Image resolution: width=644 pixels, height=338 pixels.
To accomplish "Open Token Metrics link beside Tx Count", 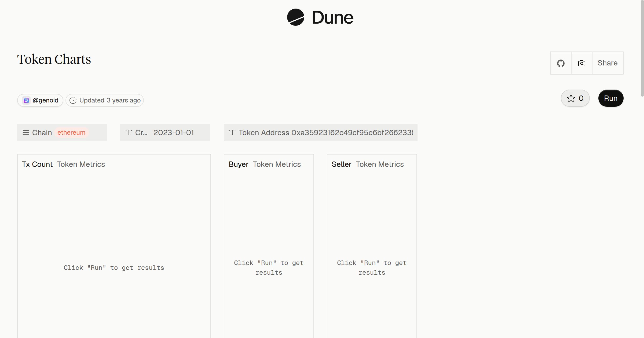I will coord(81,164).
